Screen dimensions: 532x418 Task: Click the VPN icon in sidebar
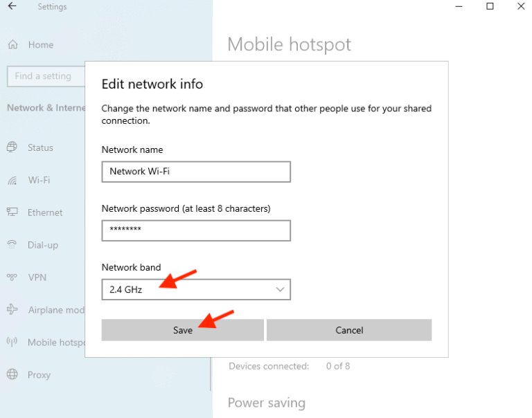(x=12, y=278)
